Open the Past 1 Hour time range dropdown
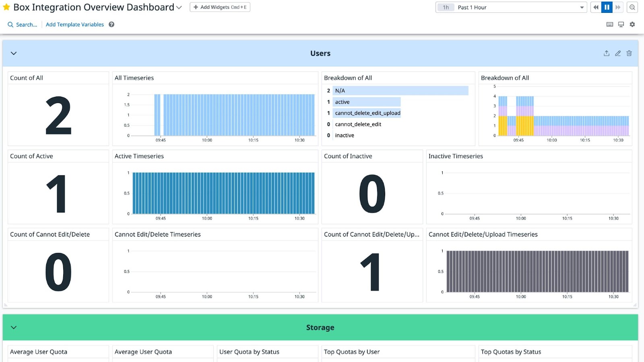The height and width of the screenshot is (362, 644). pos(511,7)
